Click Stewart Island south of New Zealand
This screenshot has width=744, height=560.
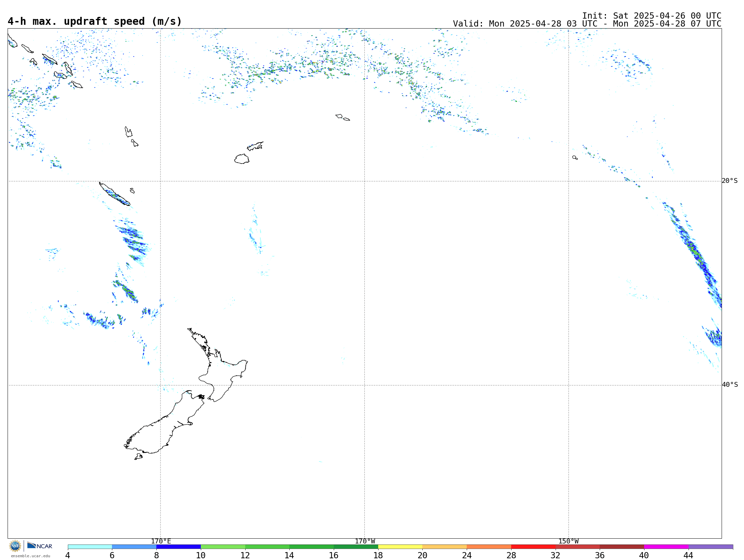pos(138,457)
